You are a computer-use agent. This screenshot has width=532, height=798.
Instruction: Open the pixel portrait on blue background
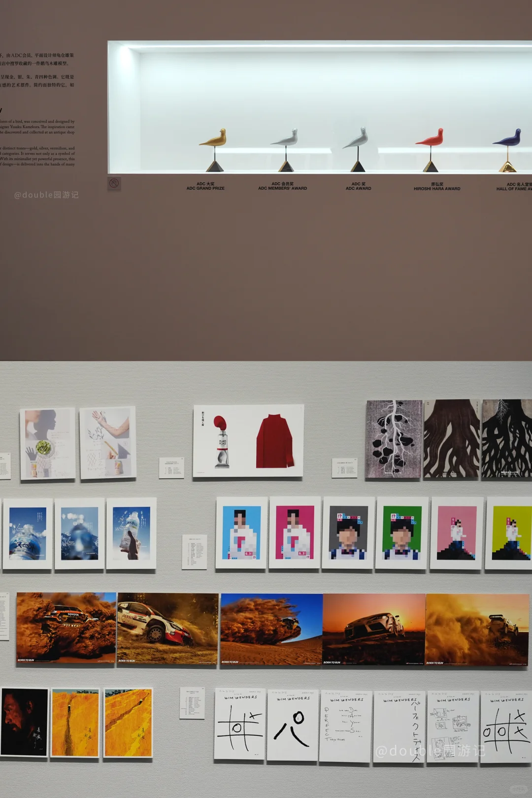click(241, 533)
